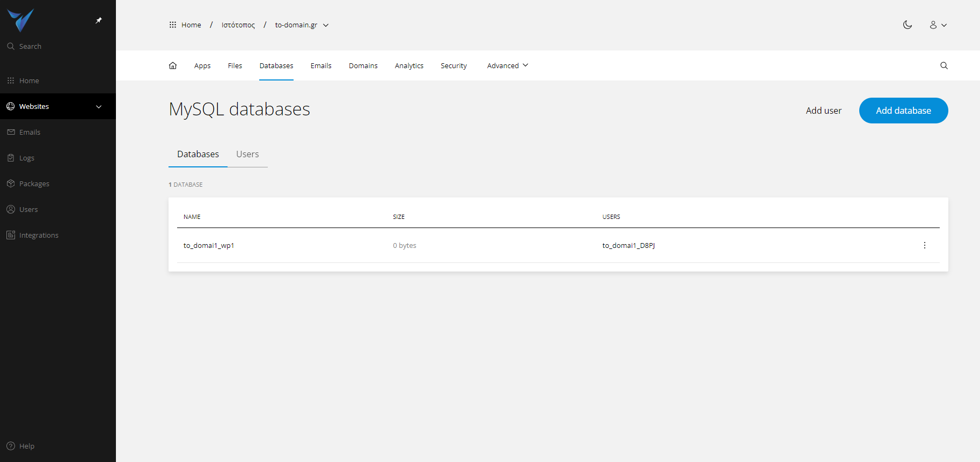Click the logo in the sidebar
Image resolution: width=980 pixels, height=462 pixels.
tap(21, 20)
